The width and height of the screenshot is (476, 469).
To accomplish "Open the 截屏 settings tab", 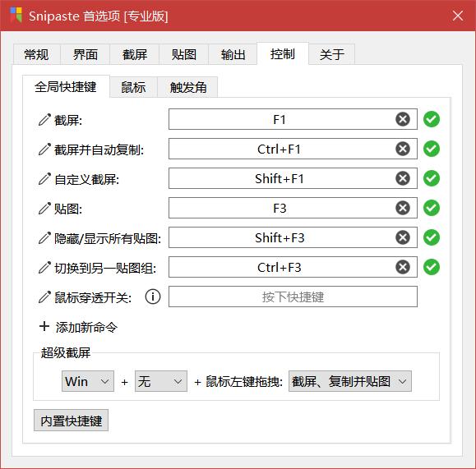I will click(x=135, y=54).
